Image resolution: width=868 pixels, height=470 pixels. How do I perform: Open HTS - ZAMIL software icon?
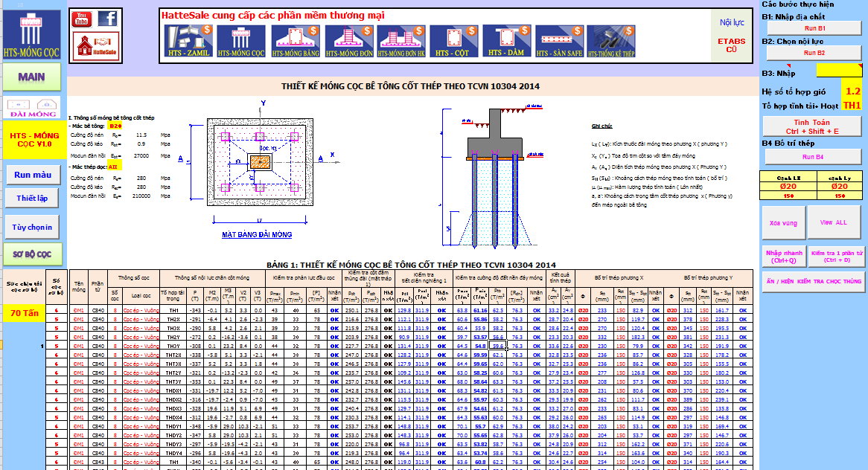(188, 41)
